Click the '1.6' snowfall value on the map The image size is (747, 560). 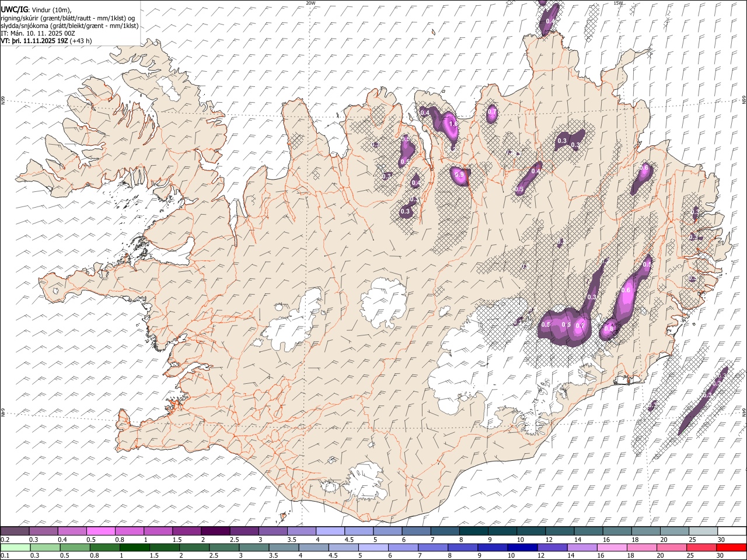[453, 124]
